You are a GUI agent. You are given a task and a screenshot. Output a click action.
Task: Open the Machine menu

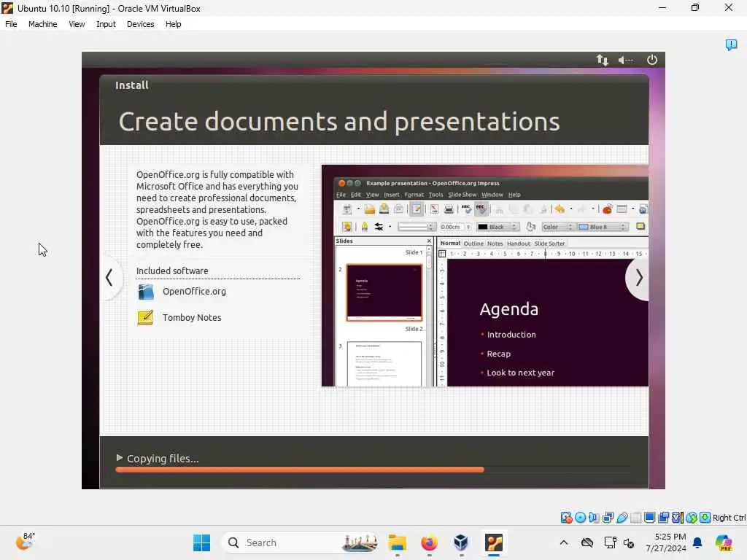pos(42,24)
